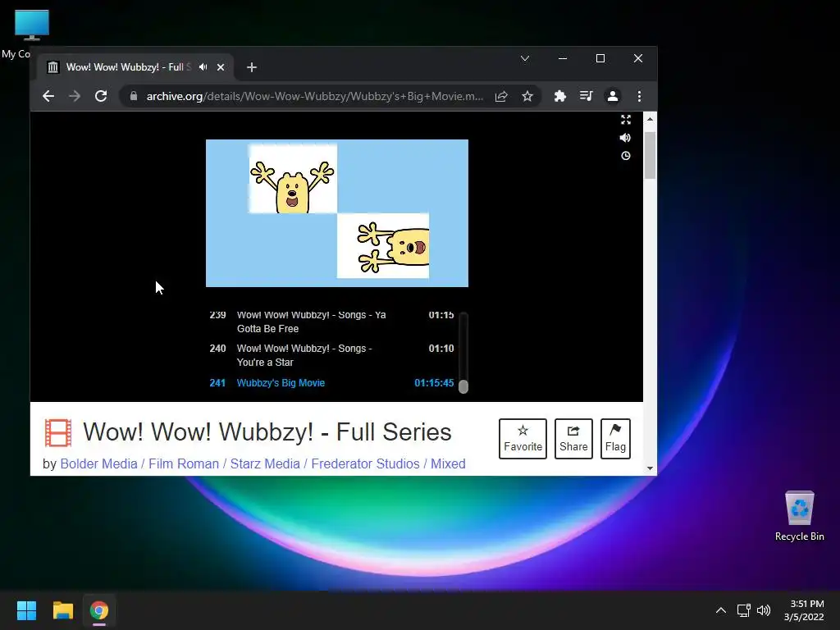
Task: Open Film Roman creator link
Action: [x=184, y=464]
